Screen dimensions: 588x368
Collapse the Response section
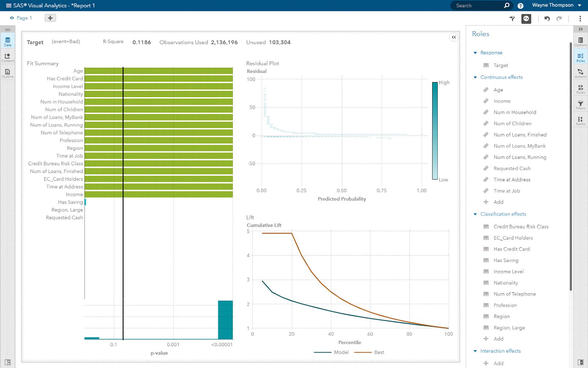[x=475, y=53]
